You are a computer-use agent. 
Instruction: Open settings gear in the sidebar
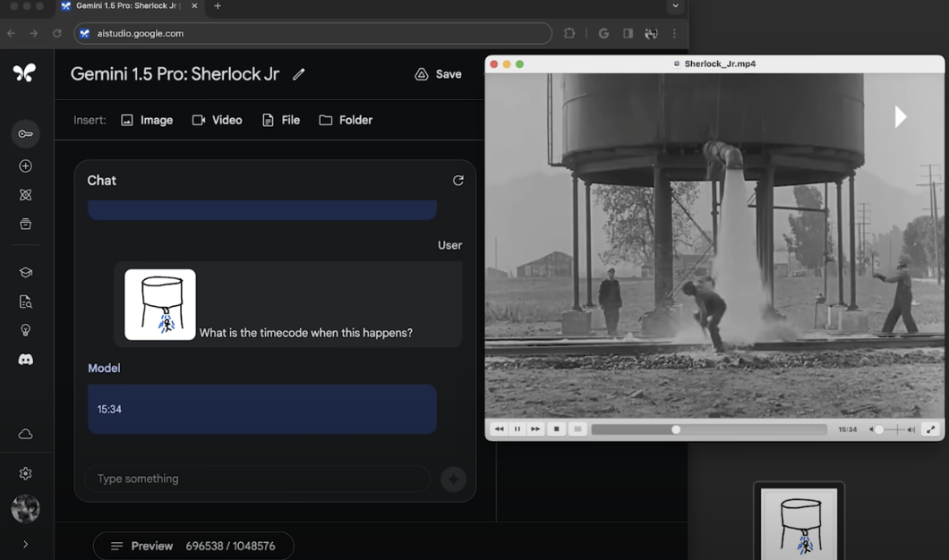[x=25, y=473]
